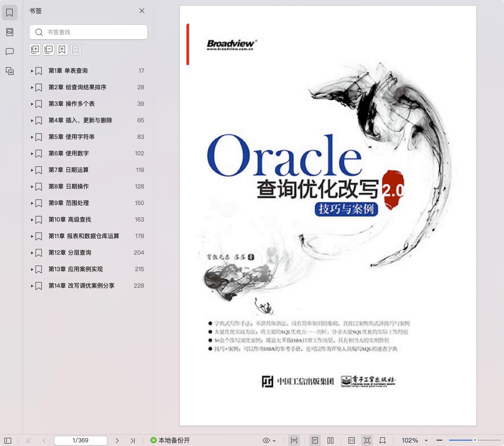Expand the 第1章 单表查询 bookmark
The image size is (504, 446).
click(x=32, y=71)
